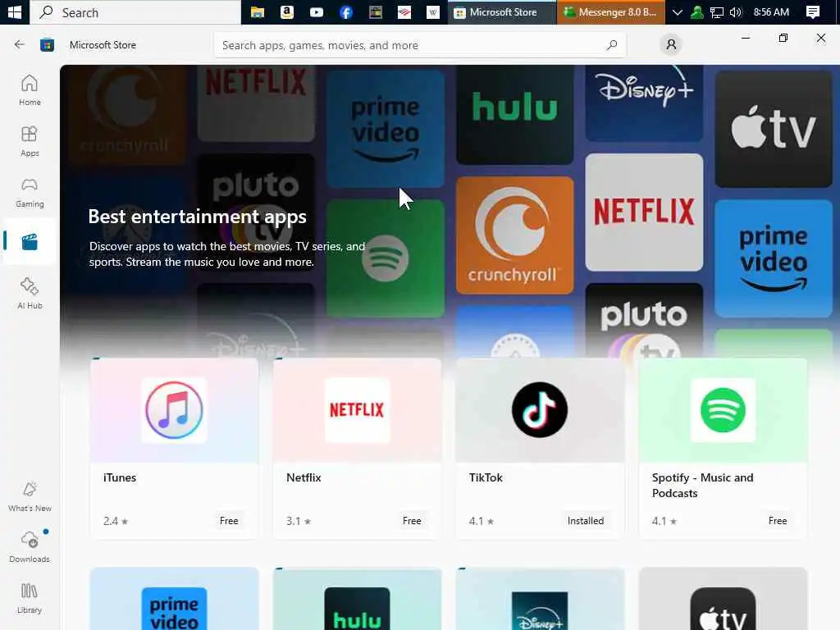Click the Windows Start button
The width and height of the screenshot is (840, 630).
(x=15, y=11)
